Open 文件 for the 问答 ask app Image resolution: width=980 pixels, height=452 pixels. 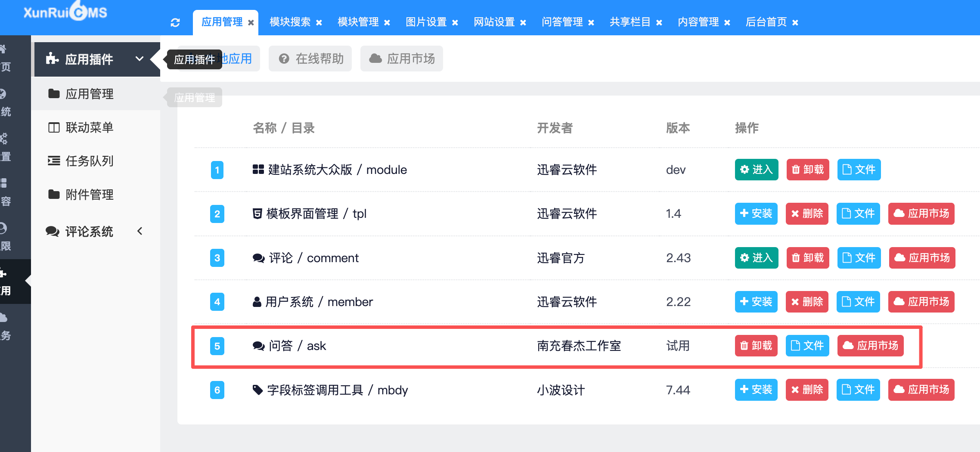pos(807,346)
